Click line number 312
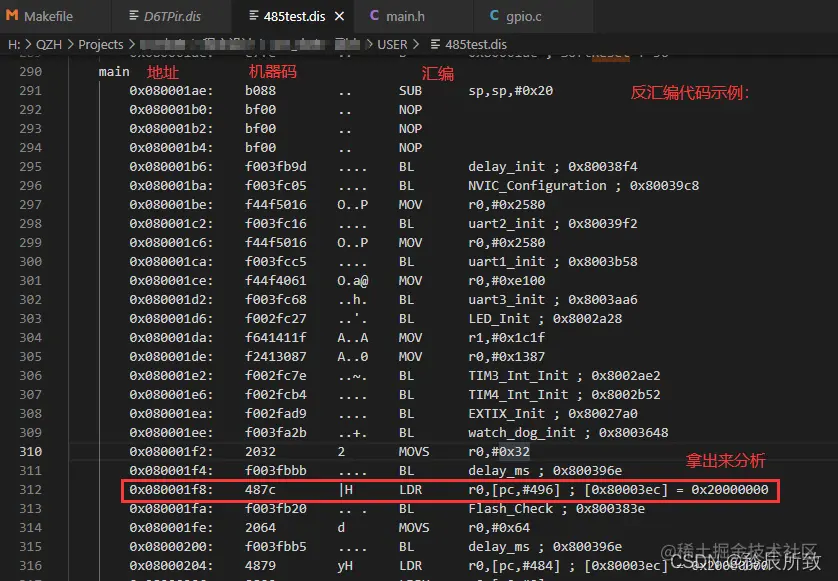Screen dimensions: 838x581 coord(30,490)
